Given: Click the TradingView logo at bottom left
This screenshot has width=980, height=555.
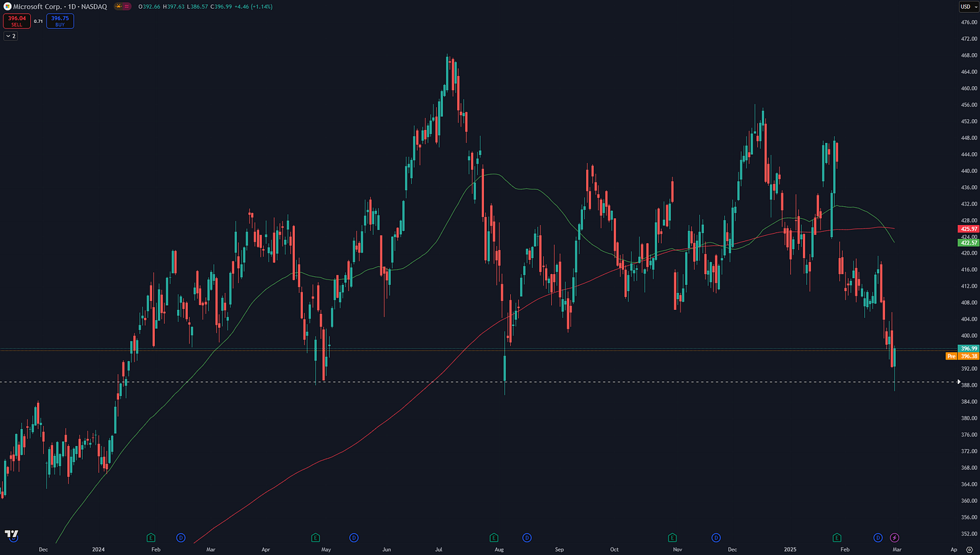Looking at the screenshot, I should pos(11,535).
